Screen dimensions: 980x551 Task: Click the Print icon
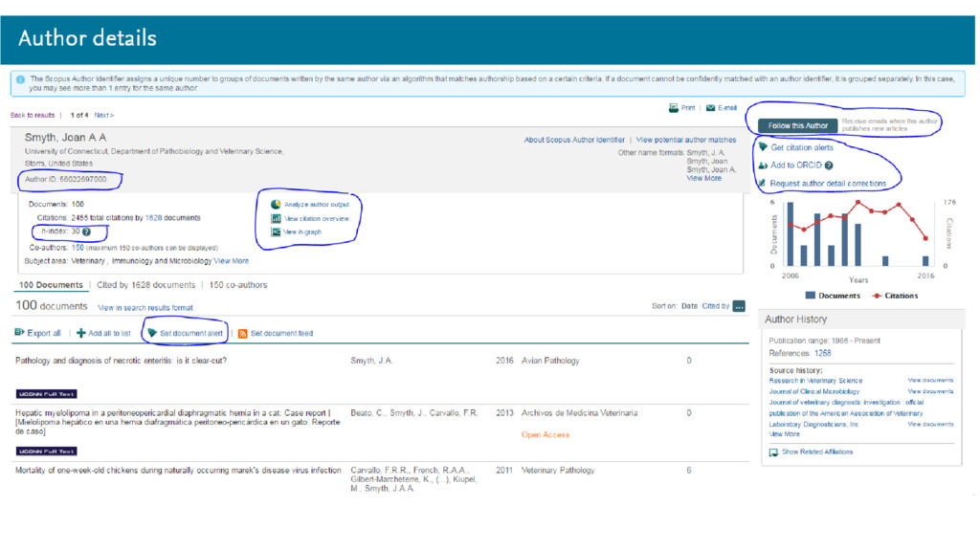pyautogui.click(x=673, y=108)
